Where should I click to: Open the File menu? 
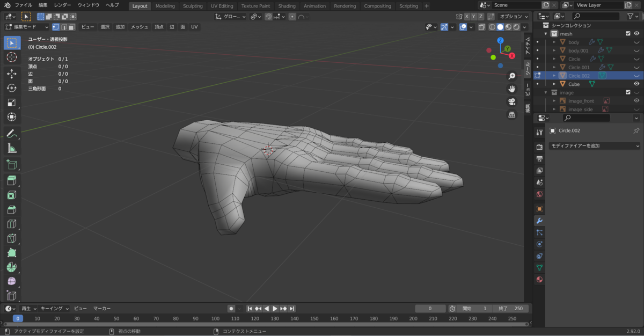(23, 5)
